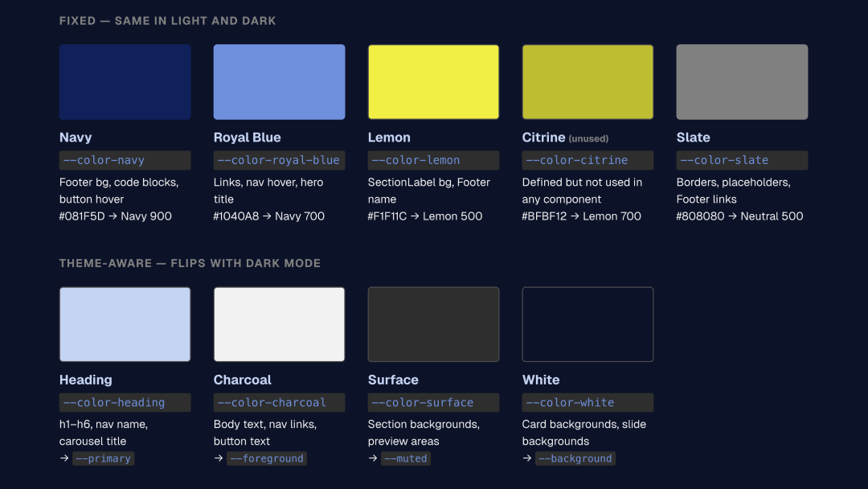Click 'Footer bg, code blocks, button hover' description

119,191
